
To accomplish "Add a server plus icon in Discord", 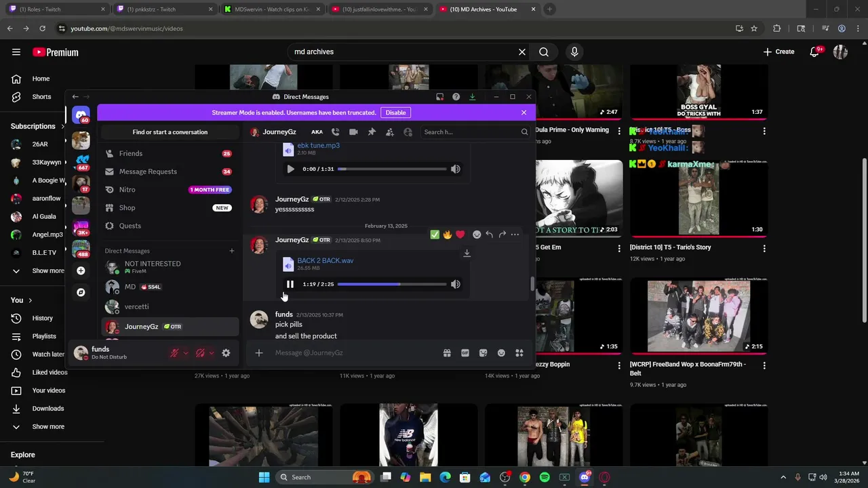I will 81,270.
